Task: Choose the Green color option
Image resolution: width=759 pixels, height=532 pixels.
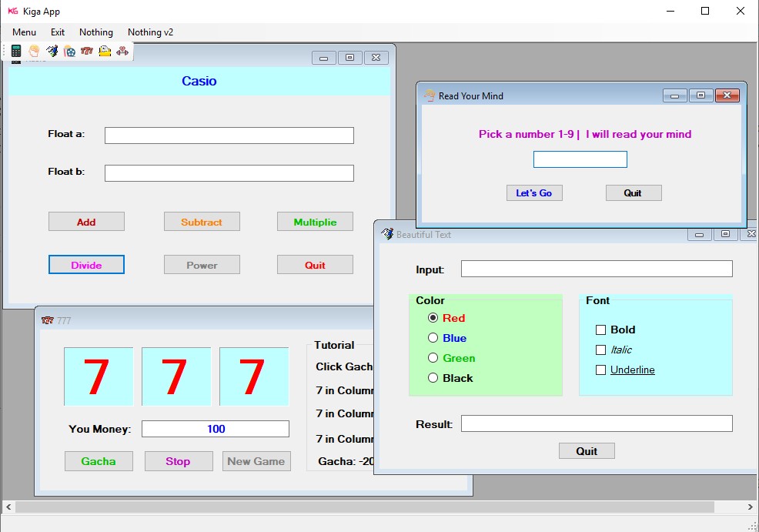Action: pyautogui.click(x=433, y=358)
